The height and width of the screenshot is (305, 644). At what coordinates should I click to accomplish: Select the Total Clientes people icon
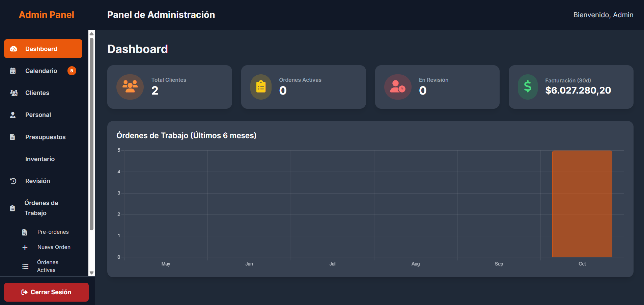pos(130,87)
